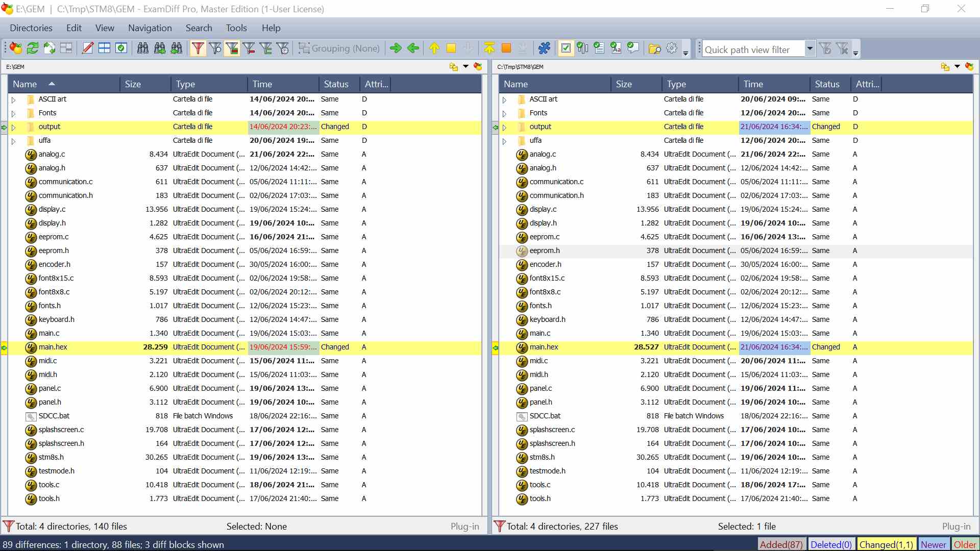The height and width of the screenshot is (551, 980).
Task: Click the blue split-pane layout icon
Action: click(x=105, y=48)
